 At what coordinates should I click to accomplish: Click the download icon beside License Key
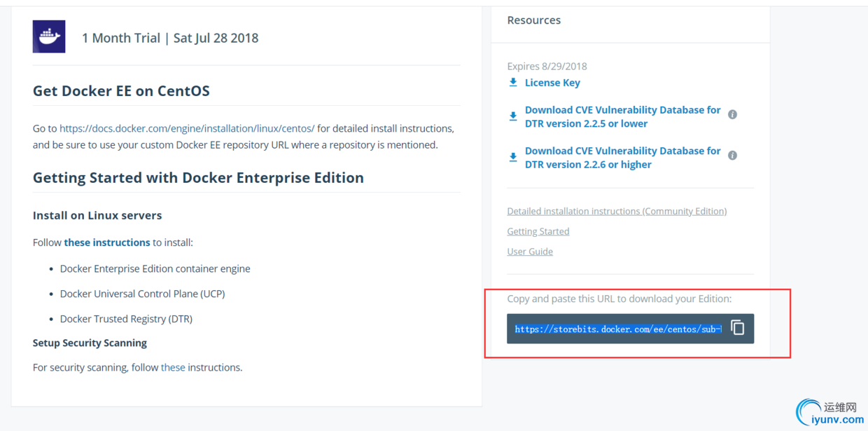pos(513,83)
